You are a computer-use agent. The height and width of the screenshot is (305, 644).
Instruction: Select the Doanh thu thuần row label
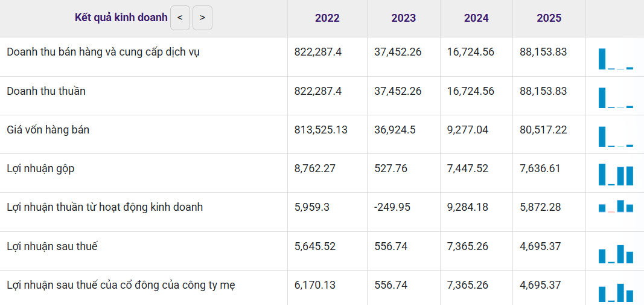46,91
